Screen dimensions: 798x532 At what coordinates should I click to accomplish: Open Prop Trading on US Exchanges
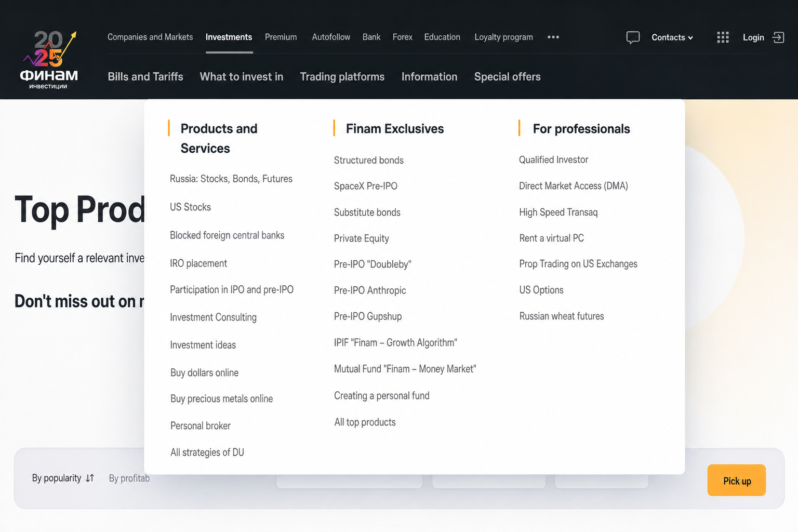(578, 264)
